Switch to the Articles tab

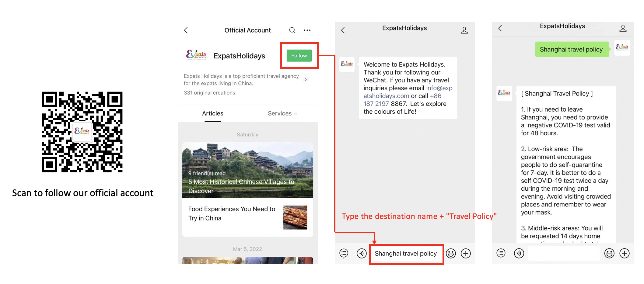(212, 113)
